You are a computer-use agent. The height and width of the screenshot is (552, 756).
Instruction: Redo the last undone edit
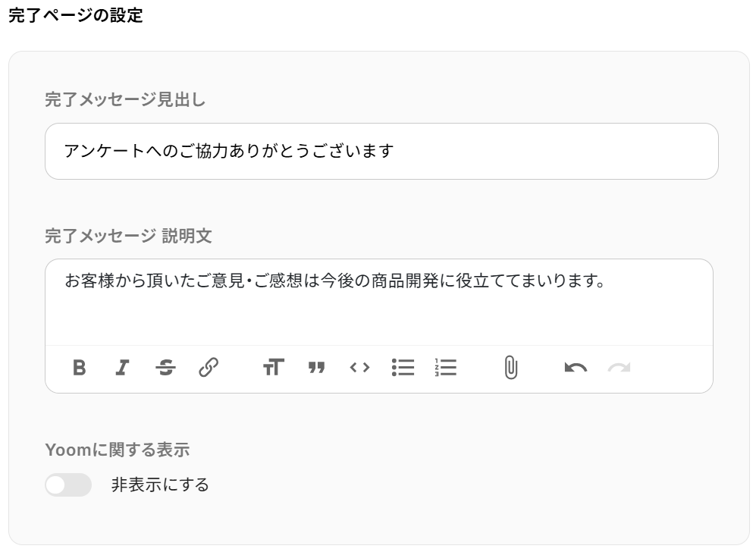(x=619, y=368)
